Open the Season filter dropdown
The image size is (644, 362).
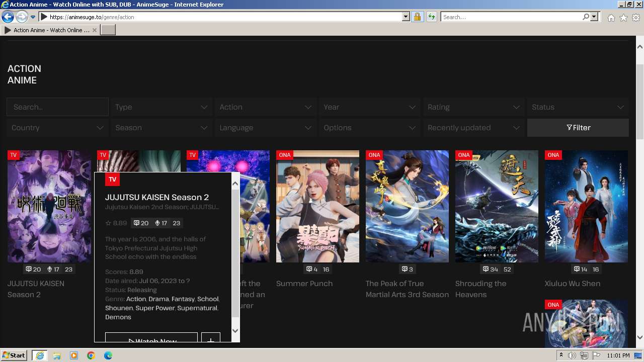[x=161, y=128]
